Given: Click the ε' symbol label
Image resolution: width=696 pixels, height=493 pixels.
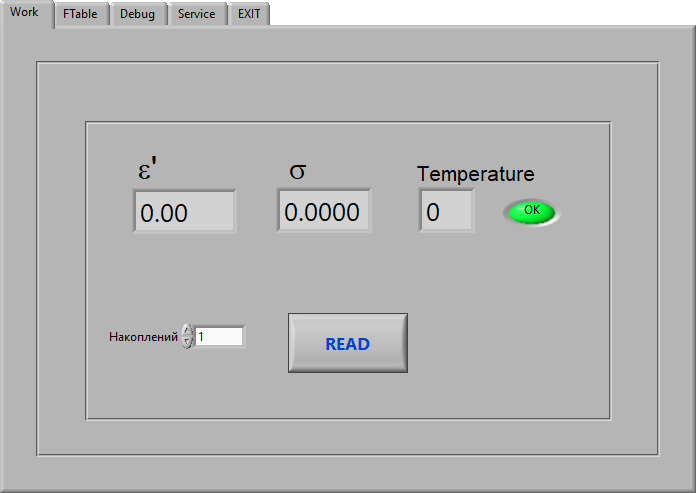Looking at the screenshot, I should (147, 170).
